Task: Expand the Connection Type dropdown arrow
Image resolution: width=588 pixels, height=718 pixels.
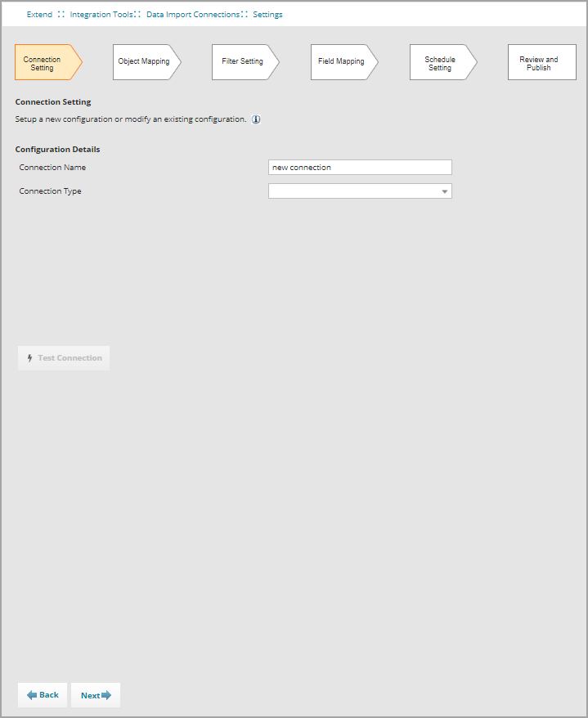Action: point(445,191)
